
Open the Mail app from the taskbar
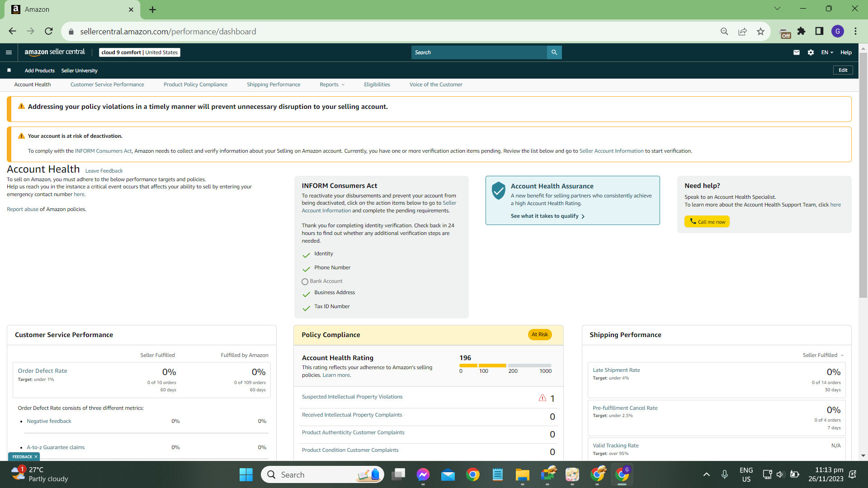click(448, 474)
